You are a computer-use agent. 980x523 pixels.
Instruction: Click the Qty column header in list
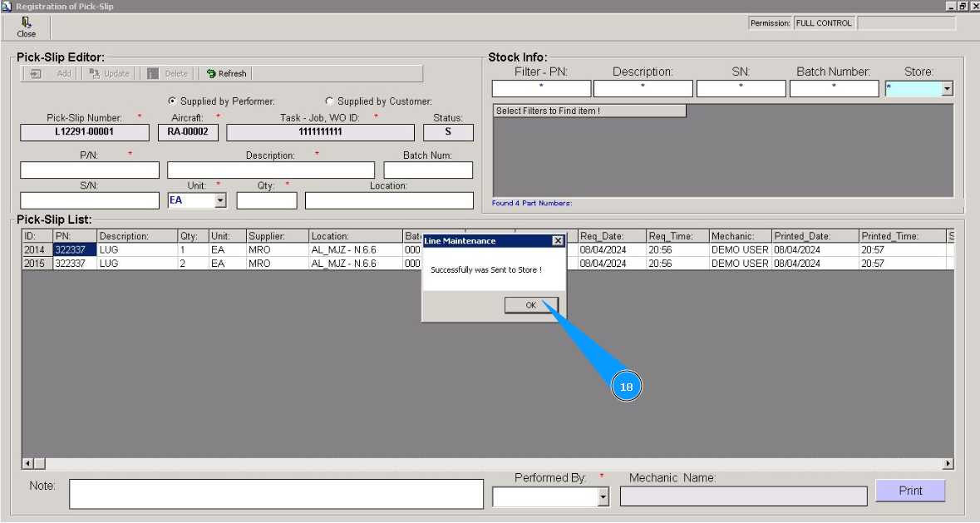tap(194, 236)
